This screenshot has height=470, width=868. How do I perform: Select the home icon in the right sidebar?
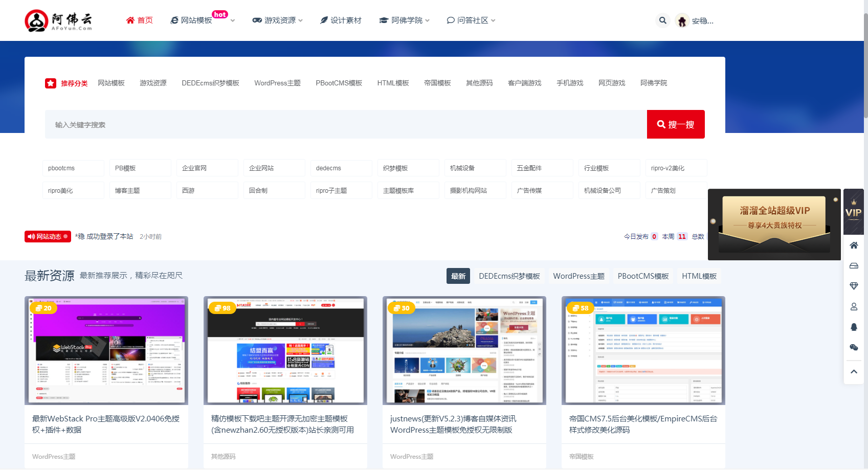click(x=854, y=245)
